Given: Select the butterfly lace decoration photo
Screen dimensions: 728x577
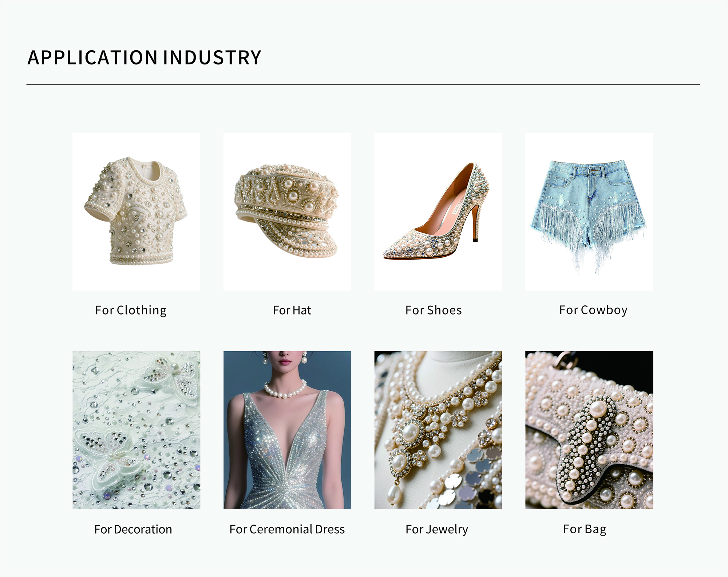Looking at the screenshot, I should click(136, 430).
